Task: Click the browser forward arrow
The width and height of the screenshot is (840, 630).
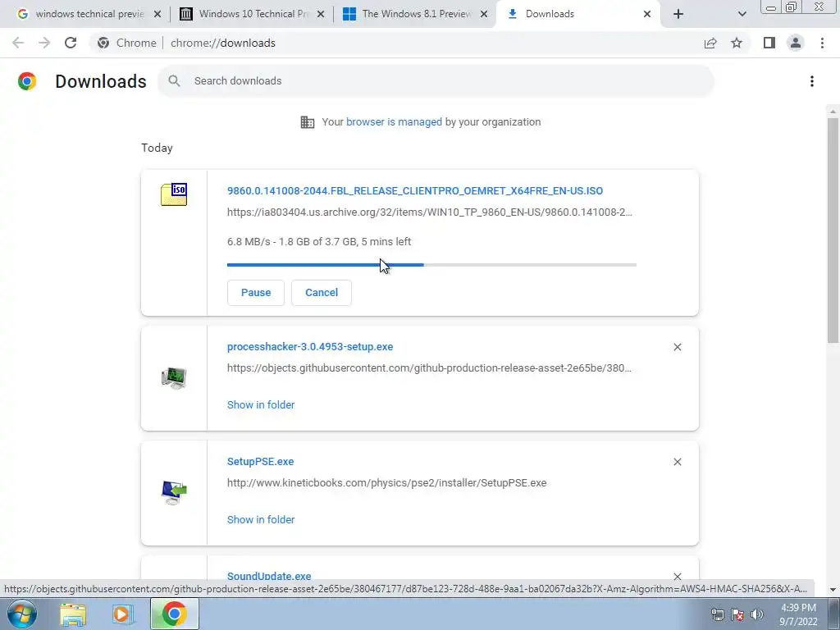Action: (x=44, y=43)
